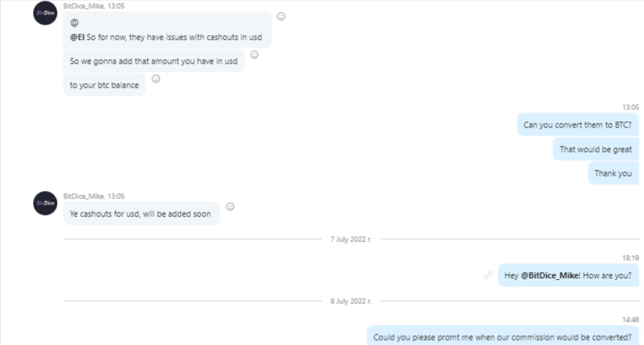Open the lower BitDice_Mike avatar at 13:05
The height and width of the screenshot is (345, 644).
(45, 203)
